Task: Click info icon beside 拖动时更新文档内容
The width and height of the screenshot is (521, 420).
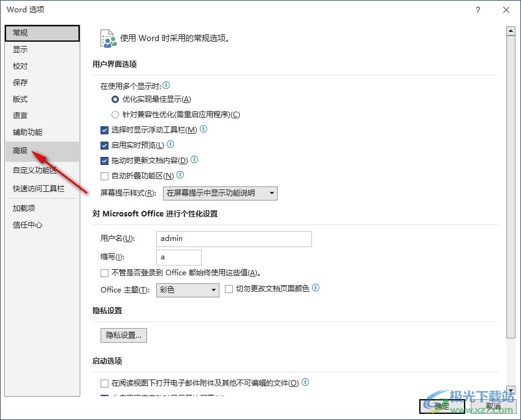Action: [x=194, y=159]
